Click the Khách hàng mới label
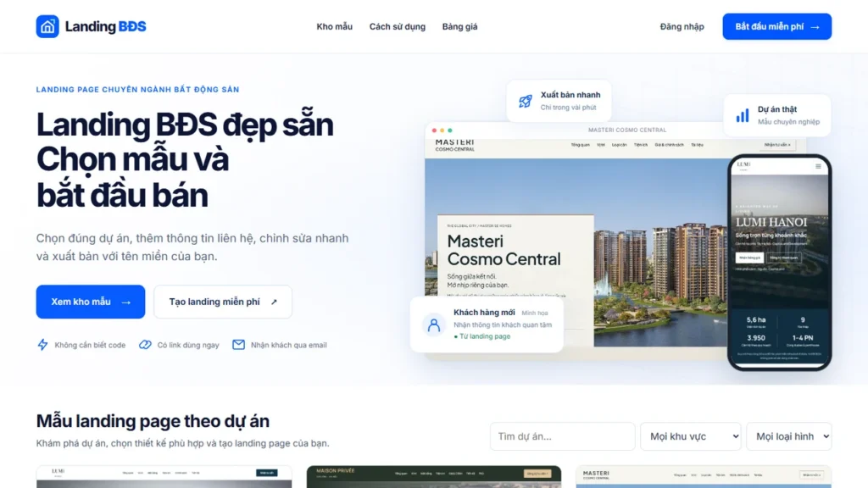This screenshot has width=868, height=488. tap(484, 313)
